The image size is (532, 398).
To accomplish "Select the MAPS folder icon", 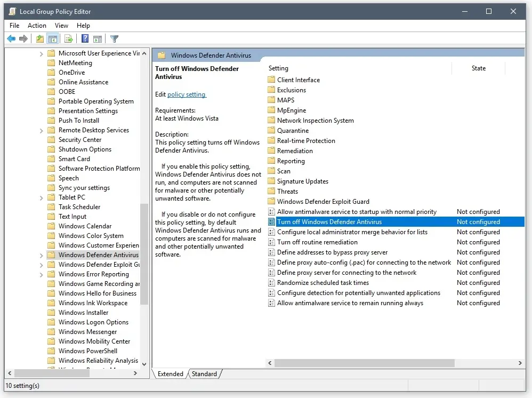I will pos(271,100).
